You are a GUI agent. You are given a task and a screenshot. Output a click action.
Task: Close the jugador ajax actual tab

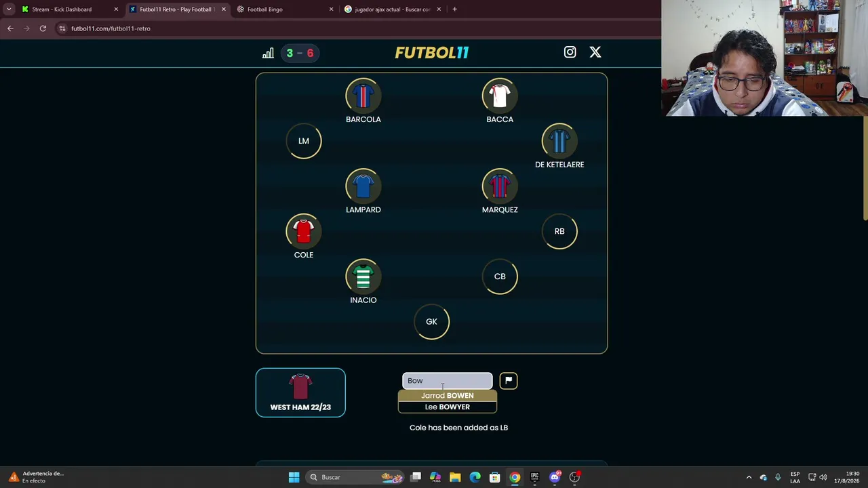click(x=439, y=9)
